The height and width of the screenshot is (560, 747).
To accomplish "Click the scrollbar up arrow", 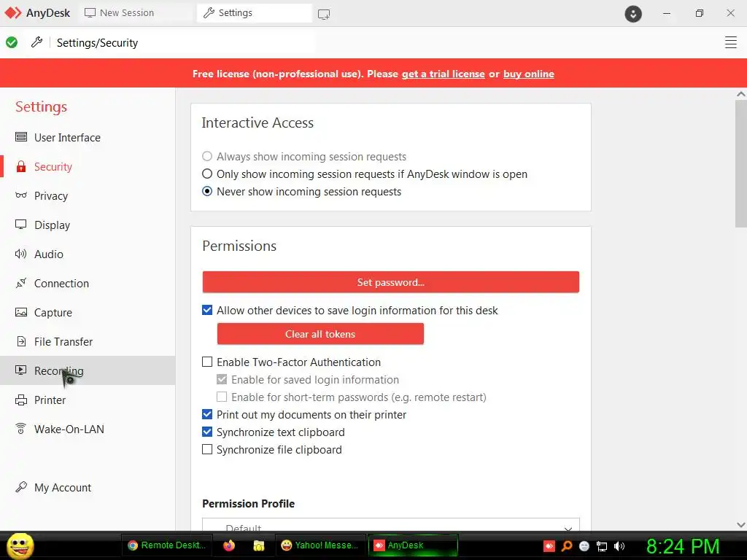I will [741, 94].
